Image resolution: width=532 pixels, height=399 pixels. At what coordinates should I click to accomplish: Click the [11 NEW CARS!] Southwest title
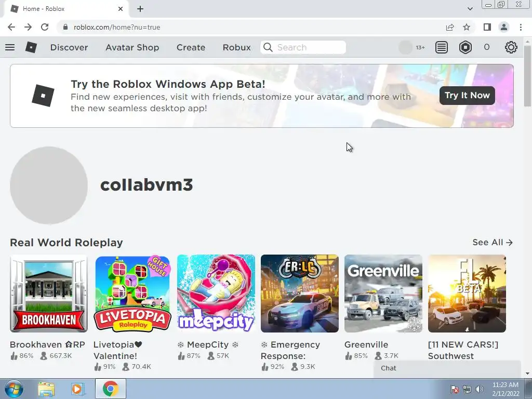(463, 350)
